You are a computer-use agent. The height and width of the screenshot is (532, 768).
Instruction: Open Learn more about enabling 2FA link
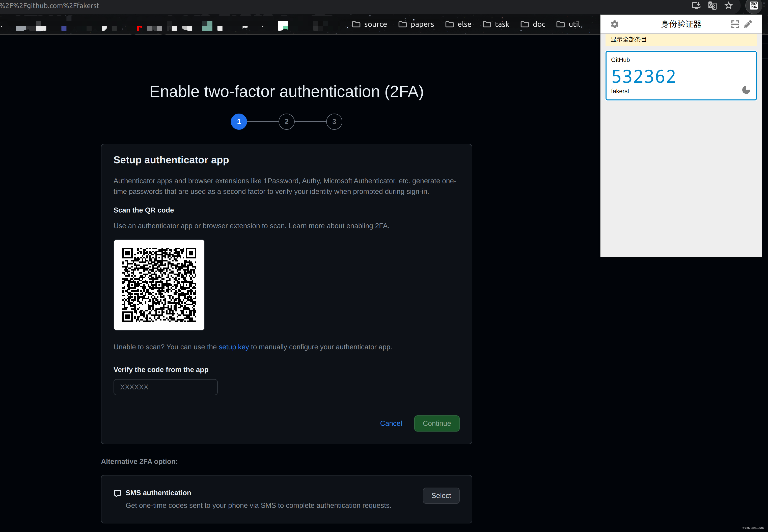338,226
